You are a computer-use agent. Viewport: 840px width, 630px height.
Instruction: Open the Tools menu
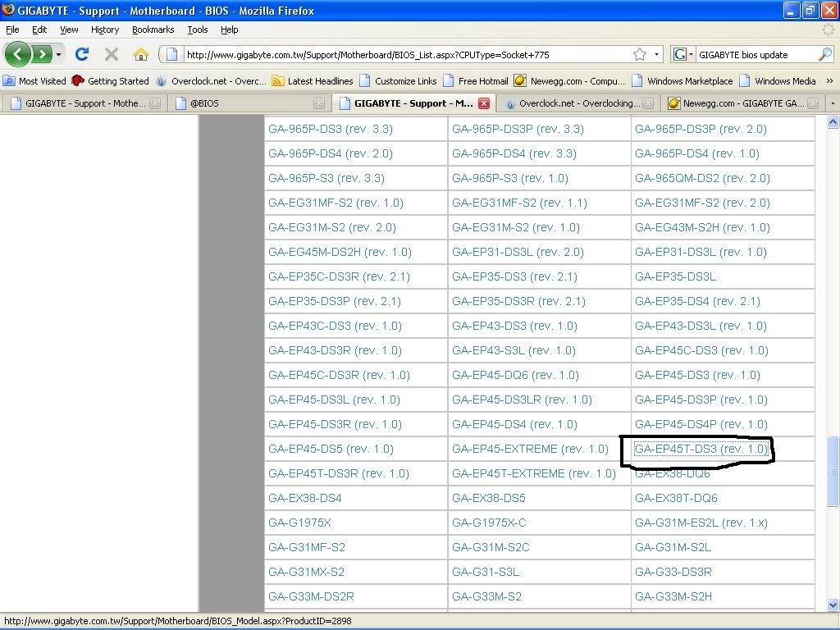click(197, 30)
